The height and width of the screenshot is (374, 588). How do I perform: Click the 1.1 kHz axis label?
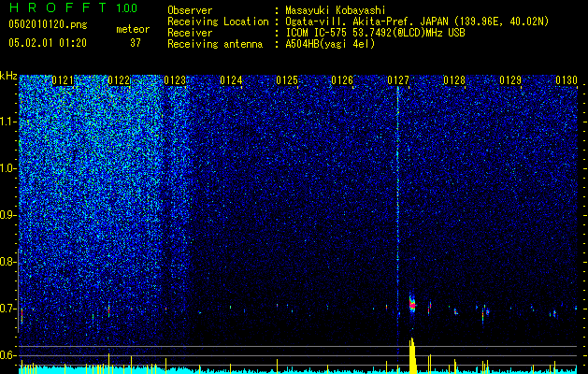(x=8, y=122)
